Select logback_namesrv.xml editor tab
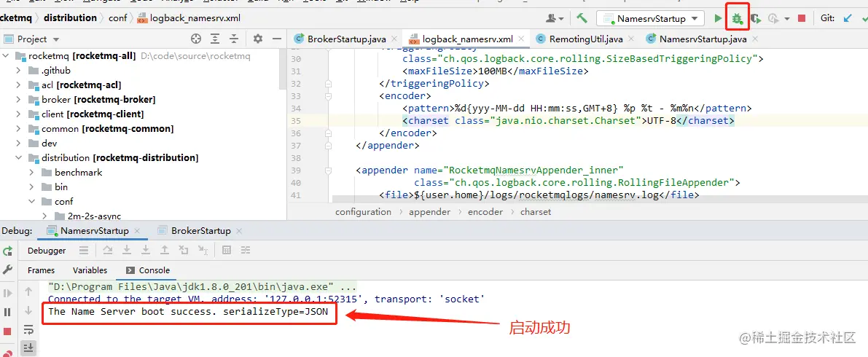Screen dimensions: 868x357 point(467,39)
